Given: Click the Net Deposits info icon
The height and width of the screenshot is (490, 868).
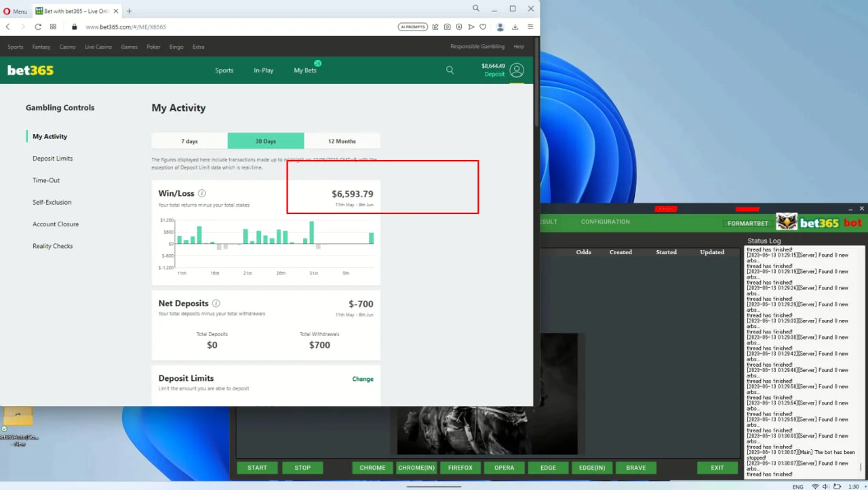Looking at the screenshot, I should pos(216,304).
